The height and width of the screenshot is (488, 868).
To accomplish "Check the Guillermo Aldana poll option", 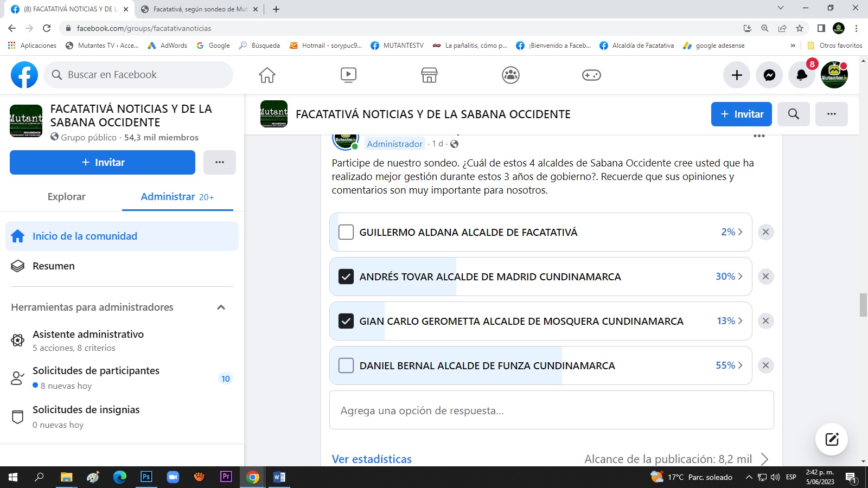I will pos(346,232).
